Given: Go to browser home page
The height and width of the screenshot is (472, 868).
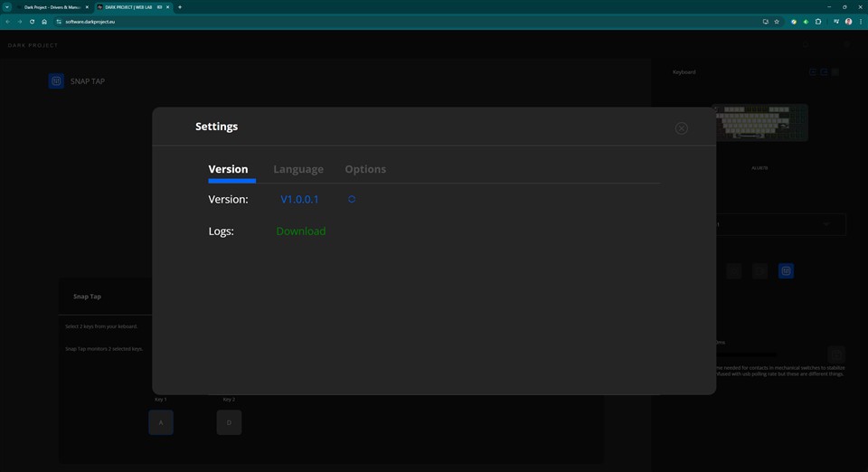Looking at the screenshot, I should (x=44, y=22).
